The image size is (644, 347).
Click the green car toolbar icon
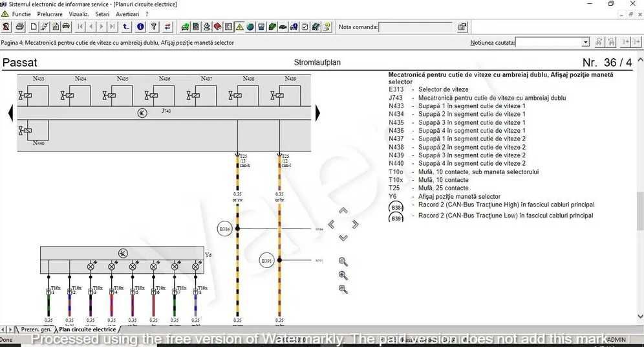coord(185,27)
